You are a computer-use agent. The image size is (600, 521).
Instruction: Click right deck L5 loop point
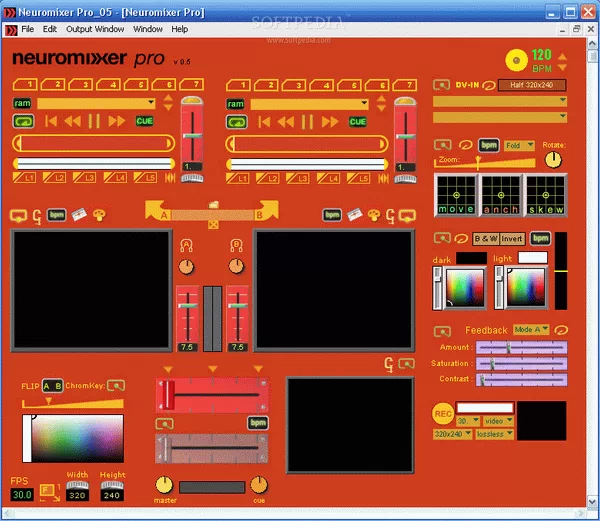coord(358,178)
